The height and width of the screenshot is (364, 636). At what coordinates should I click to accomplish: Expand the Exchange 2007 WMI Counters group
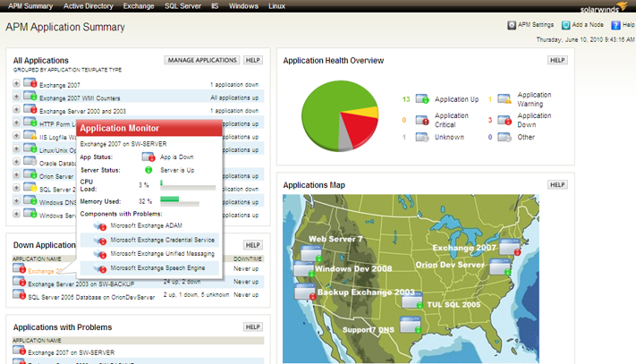coord(16,97)
